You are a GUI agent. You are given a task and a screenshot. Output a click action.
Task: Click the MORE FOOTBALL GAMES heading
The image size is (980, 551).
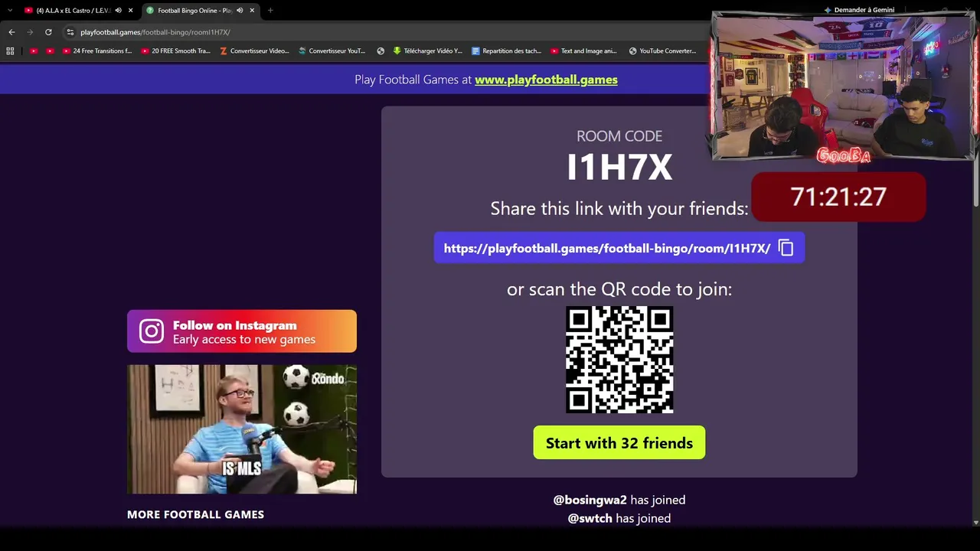195,514
